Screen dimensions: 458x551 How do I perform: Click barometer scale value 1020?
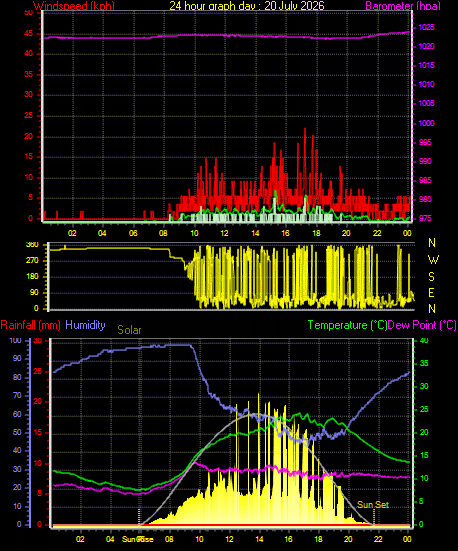coord(426,46)
